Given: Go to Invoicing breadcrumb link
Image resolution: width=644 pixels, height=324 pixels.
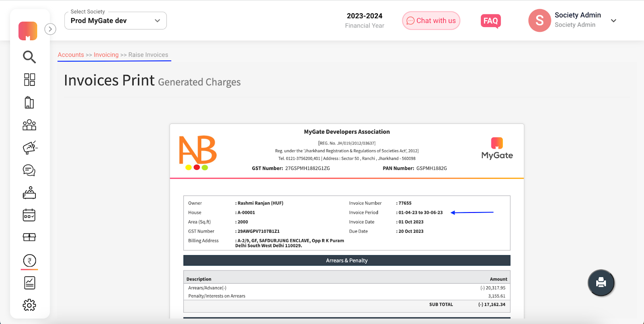Looking at the screenshot, I should point(106,55).
